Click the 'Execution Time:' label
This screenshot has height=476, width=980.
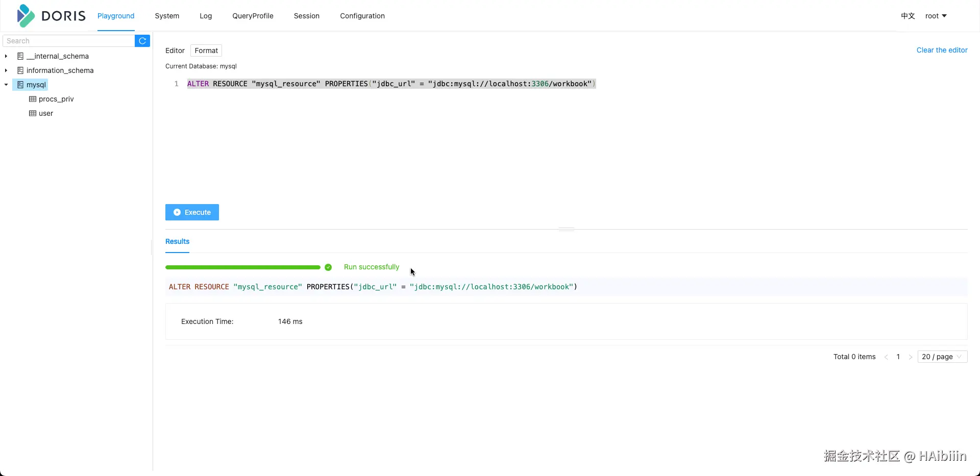pos(207,321)
